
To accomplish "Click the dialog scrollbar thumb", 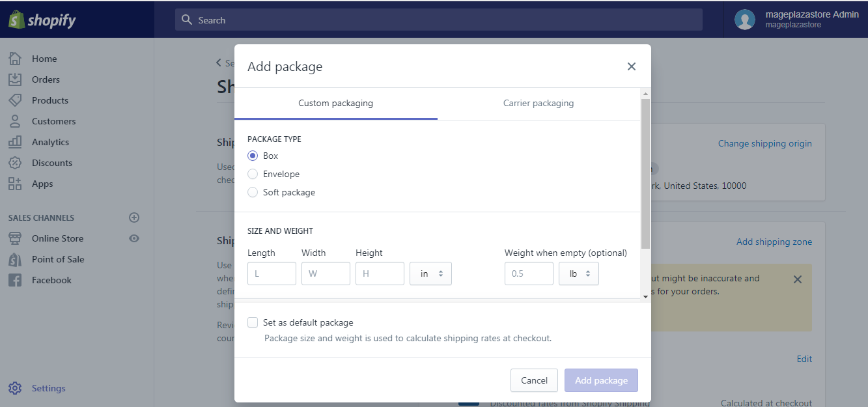I will [x=645, y=173].
